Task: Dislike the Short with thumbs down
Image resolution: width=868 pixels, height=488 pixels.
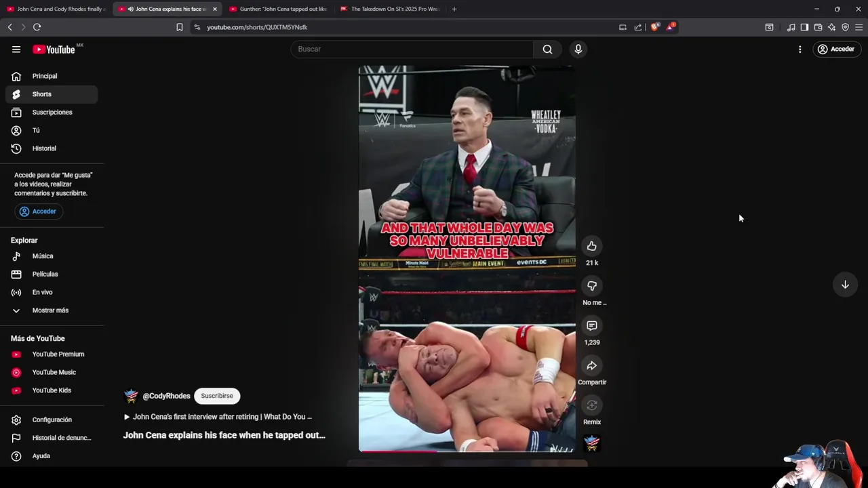Action: (592, 286)
